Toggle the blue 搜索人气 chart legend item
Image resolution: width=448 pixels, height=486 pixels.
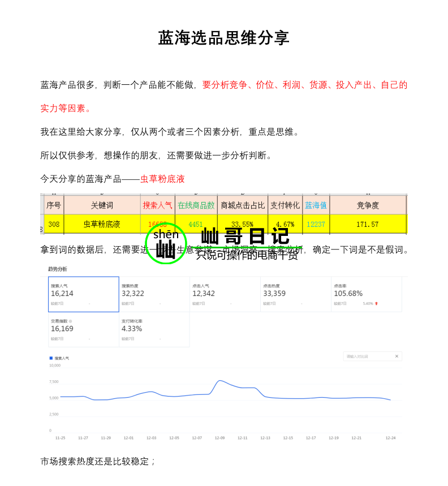click(x=59, y=358)
